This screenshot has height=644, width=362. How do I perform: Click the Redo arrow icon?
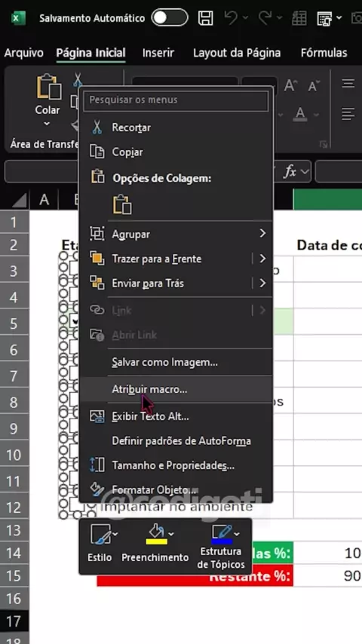tap(265, 18)
